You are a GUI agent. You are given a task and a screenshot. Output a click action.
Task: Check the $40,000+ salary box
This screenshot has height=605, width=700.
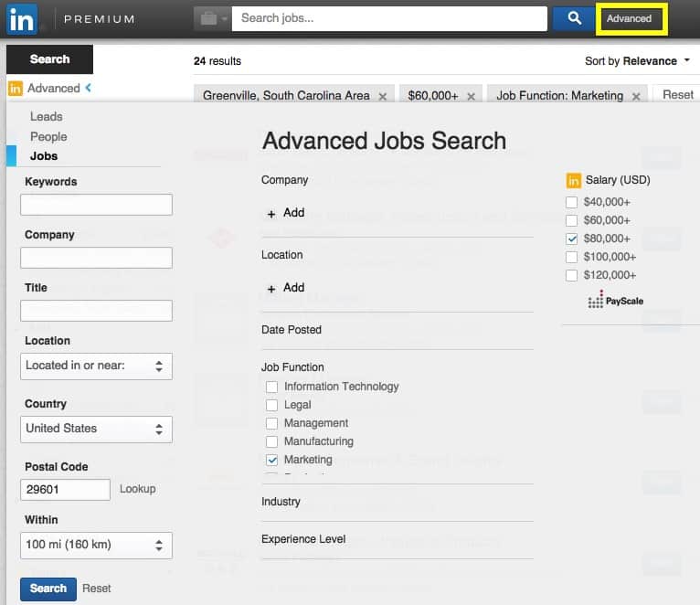pyautogui.click(x=571, y=202)
